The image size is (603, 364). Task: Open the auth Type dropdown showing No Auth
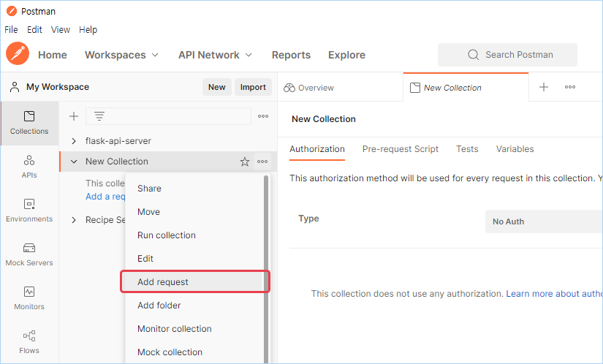[544, 221]
